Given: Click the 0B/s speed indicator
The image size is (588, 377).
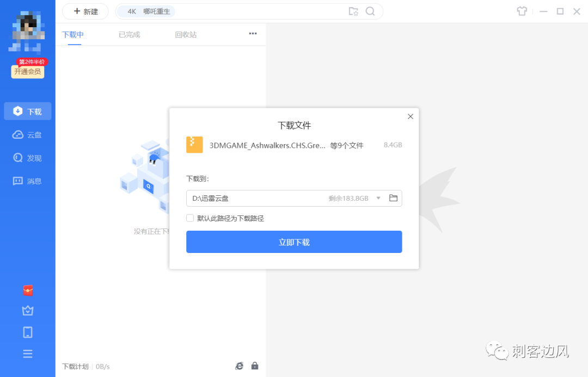Looking at the screenshot, I should 103,367.
